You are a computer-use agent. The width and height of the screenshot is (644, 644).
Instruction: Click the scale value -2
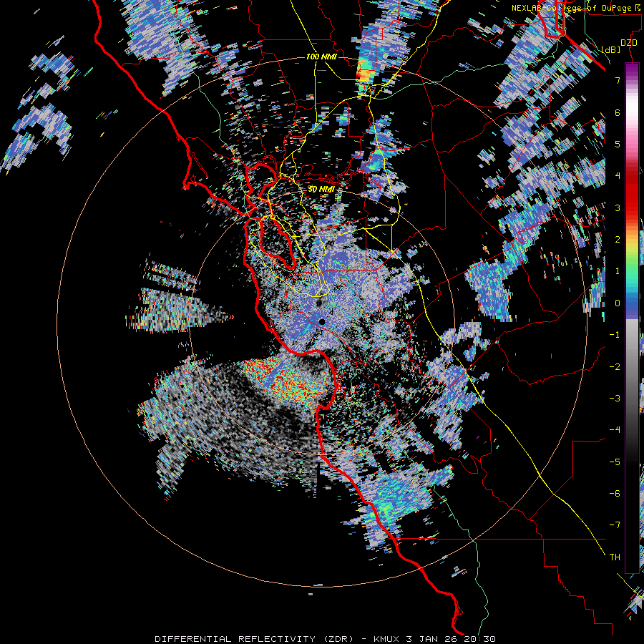pyautogui.click(x=615, y=367)
